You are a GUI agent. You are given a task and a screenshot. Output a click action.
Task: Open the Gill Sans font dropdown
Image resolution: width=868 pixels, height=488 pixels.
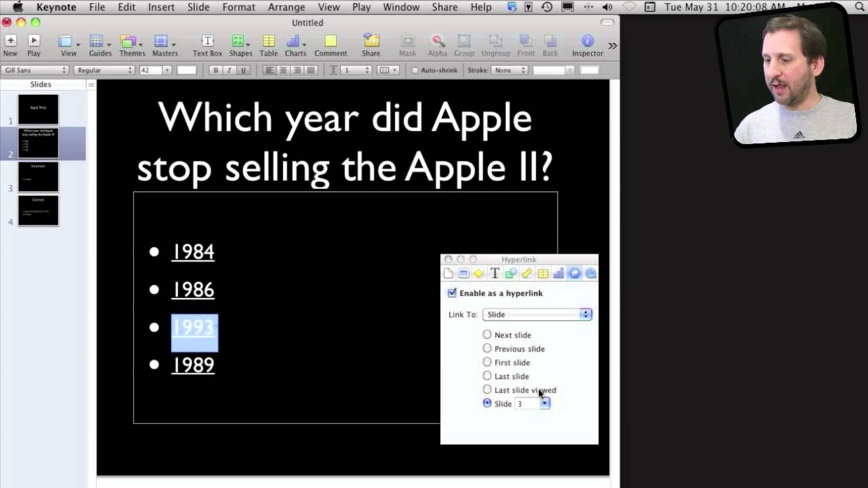pos(35,70)
